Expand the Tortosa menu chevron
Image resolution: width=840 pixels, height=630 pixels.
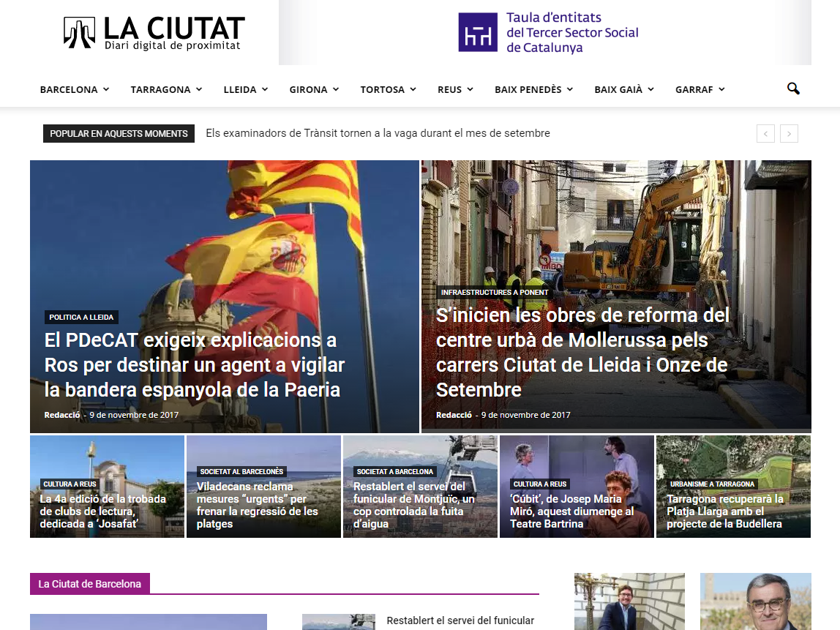(x=413, y=89)
